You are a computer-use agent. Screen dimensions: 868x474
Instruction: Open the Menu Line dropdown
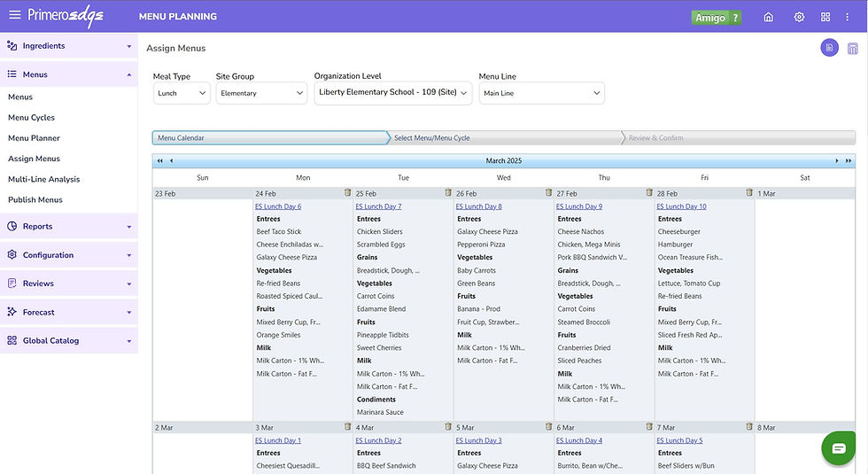(x=541, y=93)
